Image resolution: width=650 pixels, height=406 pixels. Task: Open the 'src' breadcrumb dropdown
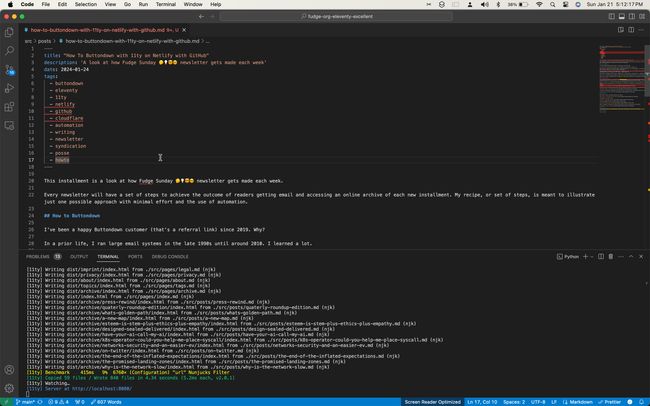pyautogui.click(x=28, y=41)
